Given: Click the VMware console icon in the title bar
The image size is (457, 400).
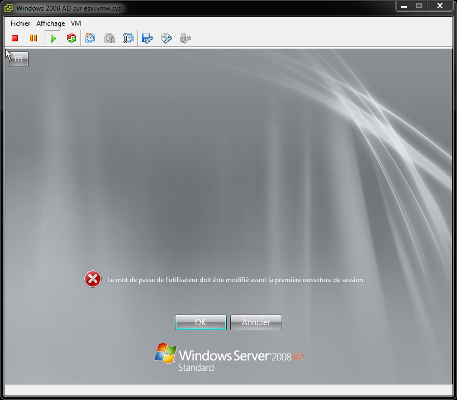Looking at the screenshot, I should coord(9,8).
